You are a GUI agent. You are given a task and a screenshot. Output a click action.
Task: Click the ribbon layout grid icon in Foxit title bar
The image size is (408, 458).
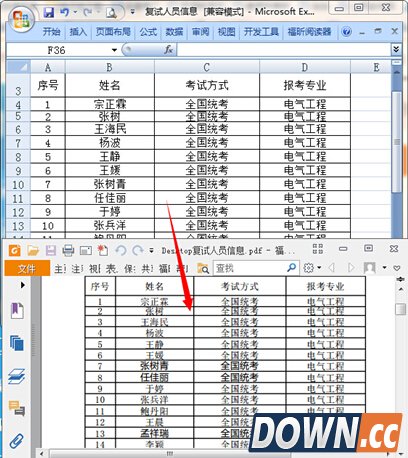(317, 249)
